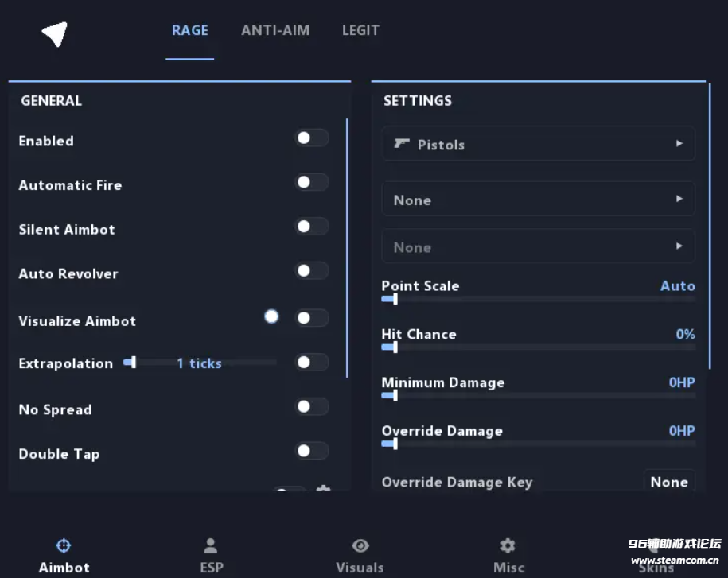Switch to the LEGIT tab
Image resolution: width=728 pixels, height=578 pixels.
click(360, 31)
